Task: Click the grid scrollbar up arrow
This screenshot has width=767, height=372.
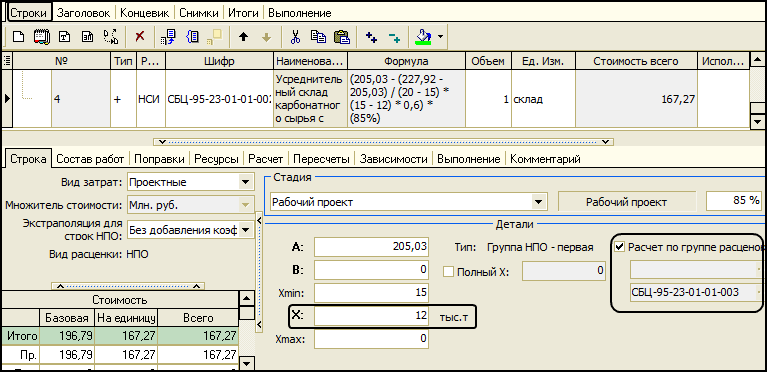Action: (756, 60)
